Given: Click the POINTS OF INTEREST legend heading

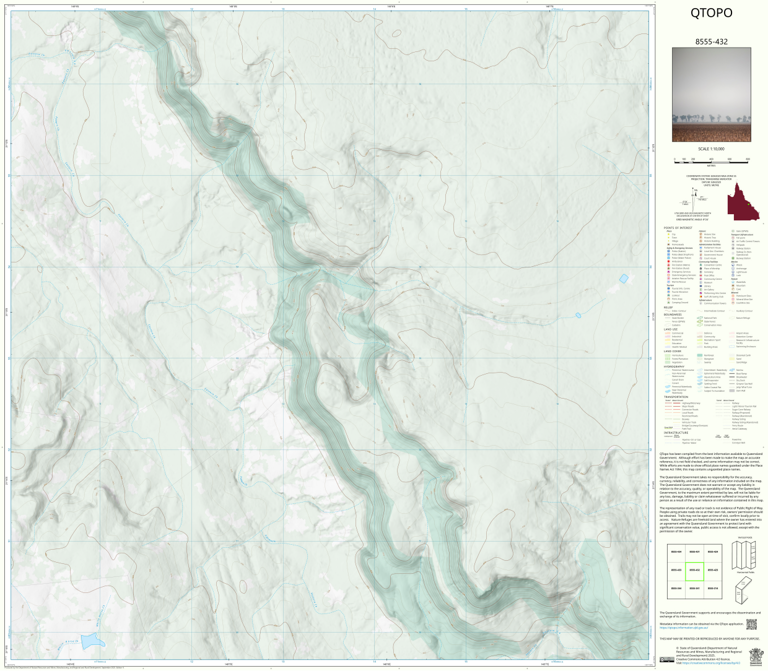Looking at the screenshot, I should coord(678,228).
